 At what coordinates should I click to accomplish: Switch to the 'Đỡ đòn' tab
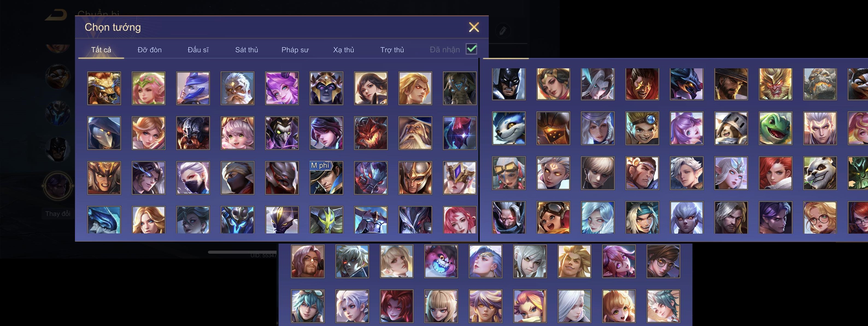pos(149,50)
